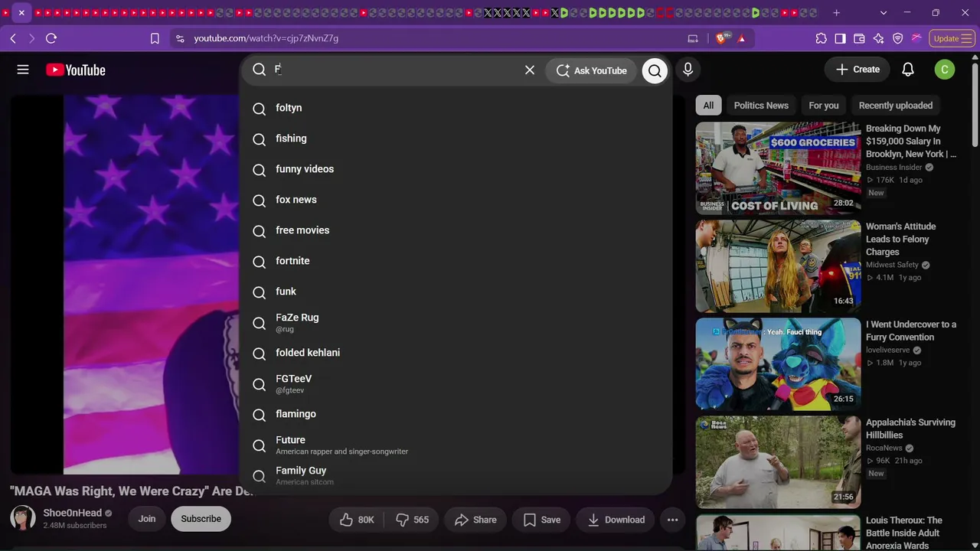
Task: Open the Create menu
Action: [x=857, y=70]
